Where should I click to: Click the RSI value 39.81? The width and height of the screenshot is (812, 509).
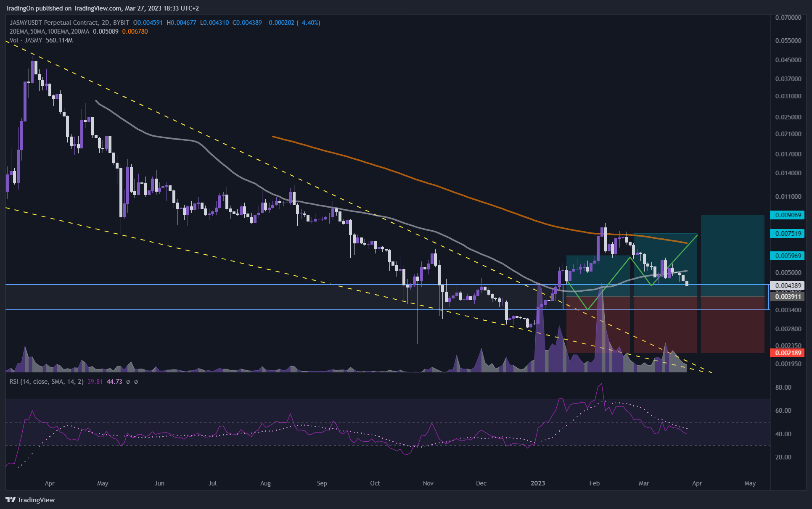tap(95, 382)
